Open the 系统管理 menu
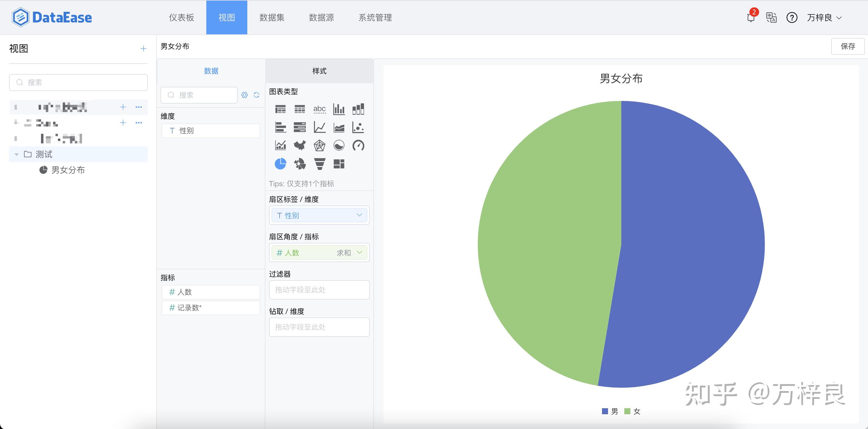Image resolution: width=868 pixels, height=429 pixels. point(375,17)
